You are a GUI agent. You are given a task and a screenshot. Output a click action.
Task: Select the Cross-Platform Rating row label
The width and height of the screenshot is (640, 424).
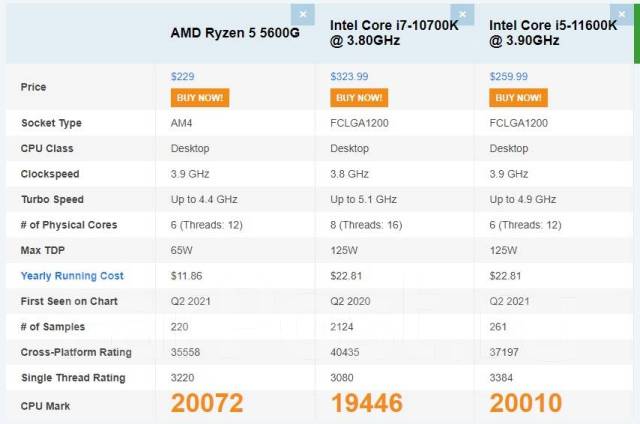point(76,352)
